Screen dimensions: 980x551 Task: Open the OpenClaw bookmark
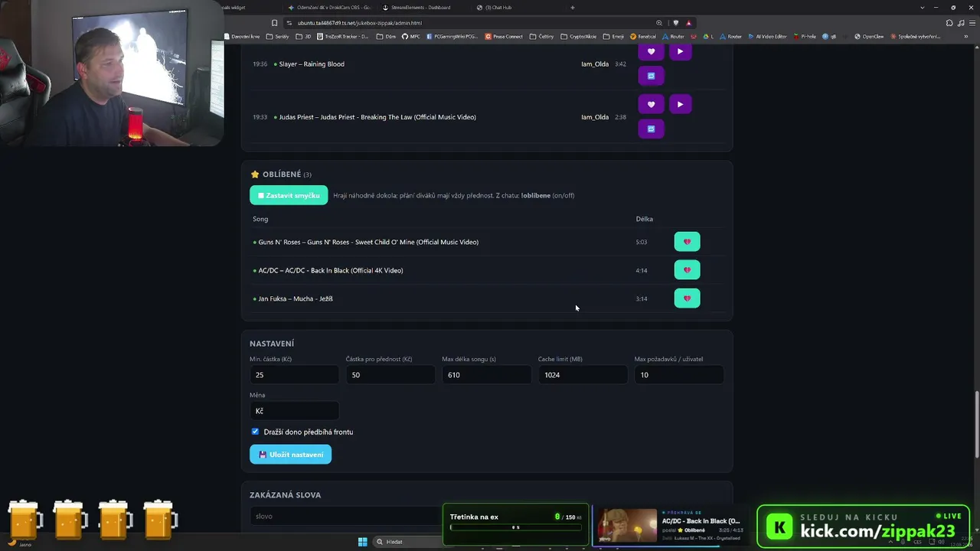(870, 36)
